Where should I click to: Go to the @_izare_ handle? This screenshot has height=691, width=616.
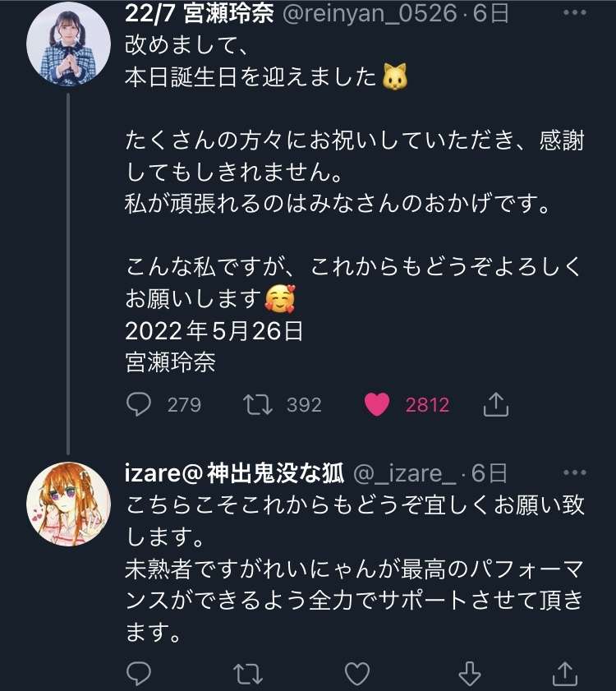coord(404,474)
